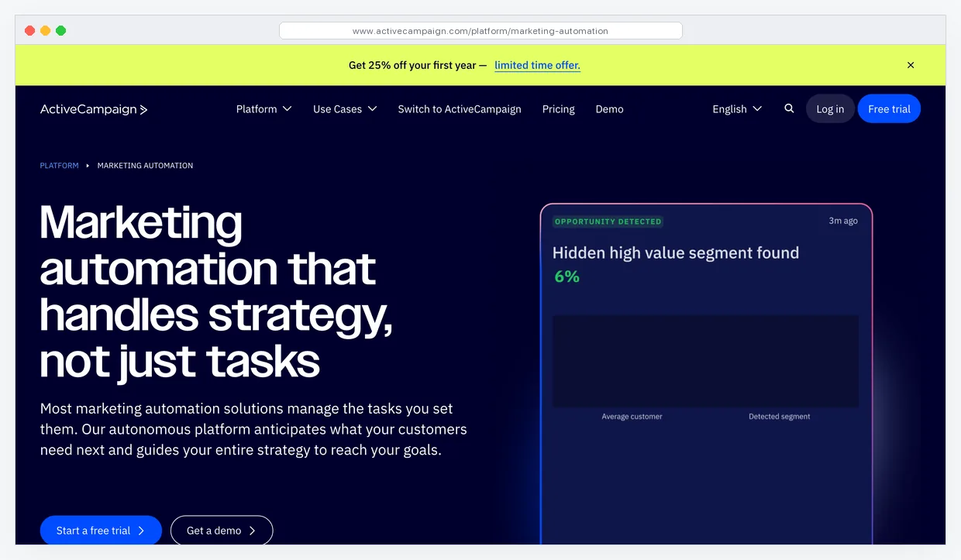Screen dimensions: 961x560
Task: Go to the Pricing page
Action: 559,109
